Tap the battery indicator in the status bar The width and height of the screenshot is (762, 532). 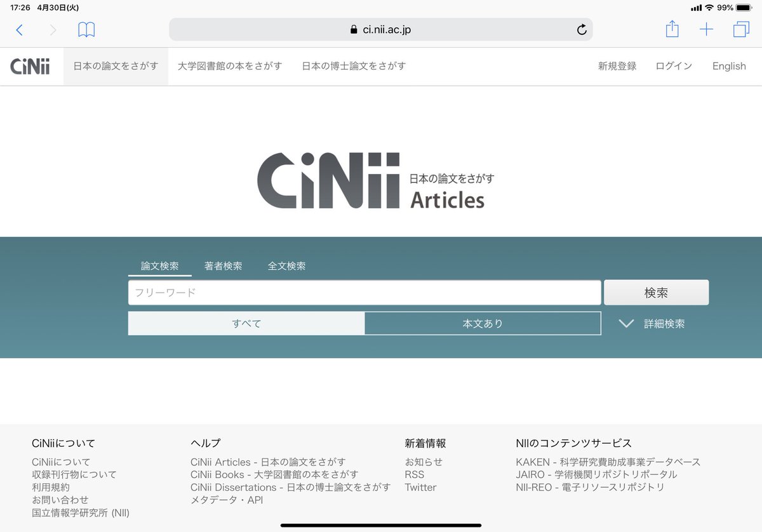pos(743,8)
